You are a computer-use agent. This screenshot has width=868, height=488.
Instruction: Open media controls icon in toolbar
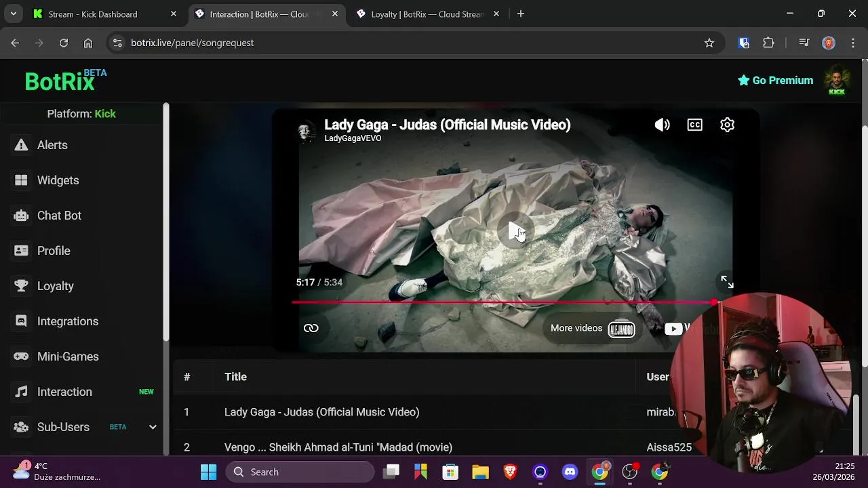(x=804, y=43)
